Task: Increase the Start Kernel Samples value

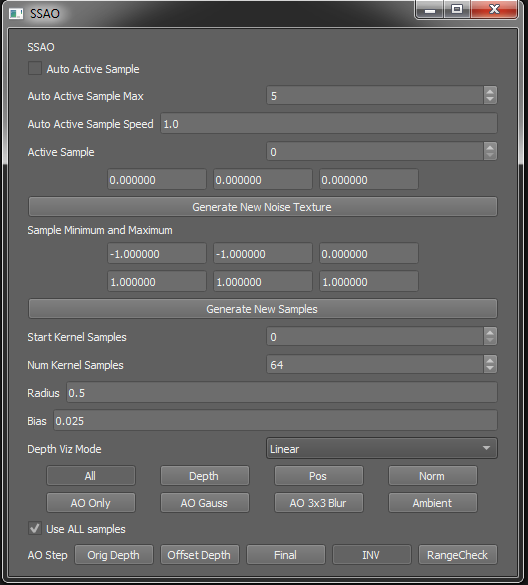Action: click(x=490, y=332)
